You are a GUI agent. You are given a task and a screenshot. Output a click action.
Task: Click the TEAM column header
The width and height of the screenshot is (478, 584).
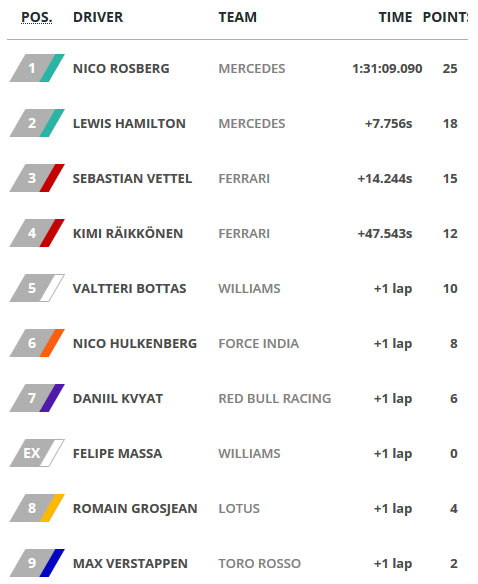(238, 17)
